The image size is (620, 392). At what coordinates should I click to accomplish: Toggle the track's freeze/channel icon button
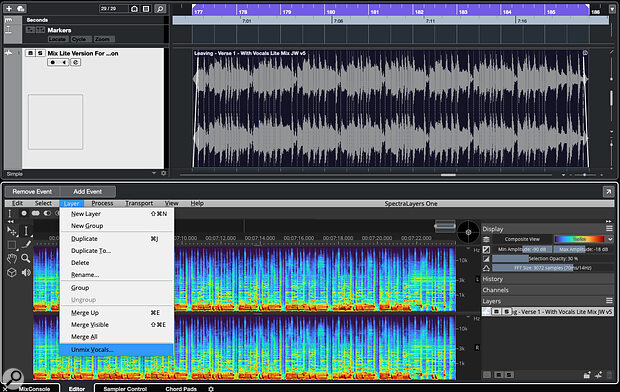[x=76, y=62]
